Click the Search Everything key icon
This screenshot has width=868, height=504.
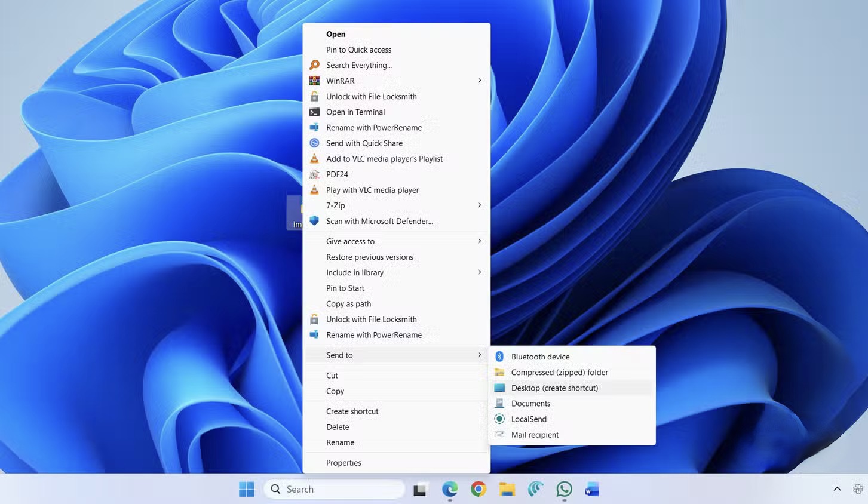point(315,64)
